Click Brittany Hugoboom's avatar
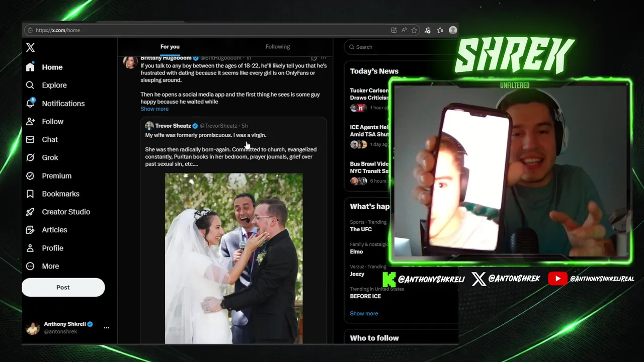This screenshot has height=362, width=644. (x=130, y=62)
